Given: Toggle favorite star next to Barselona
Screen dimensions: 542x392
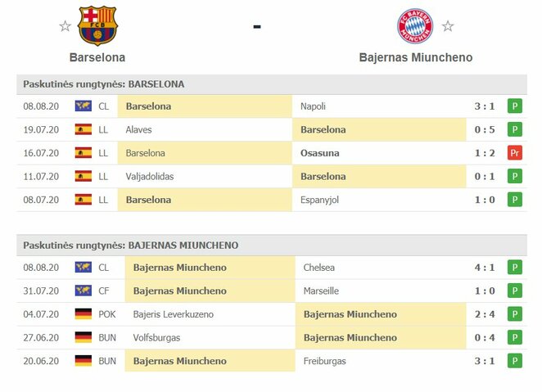Looking at the screenshot, I should 65,26.
